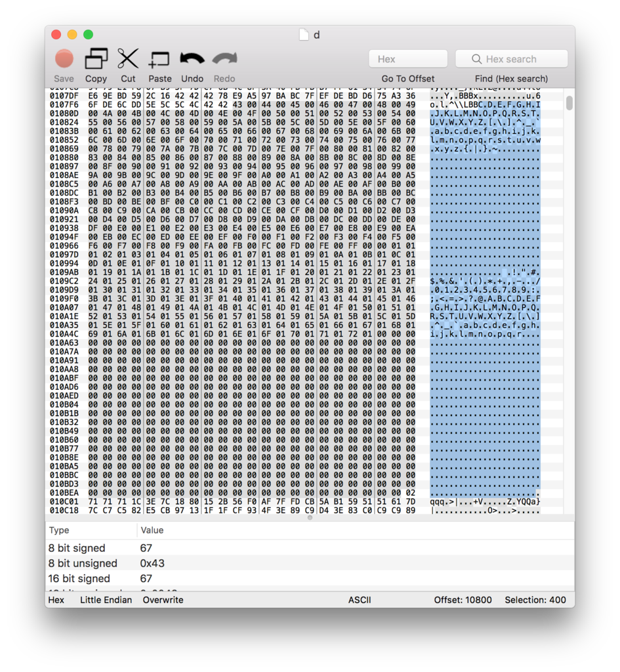Viewport: 620px width, 672px height.
Task: Click offset address 010824
Action: click(x=64, y=123)
